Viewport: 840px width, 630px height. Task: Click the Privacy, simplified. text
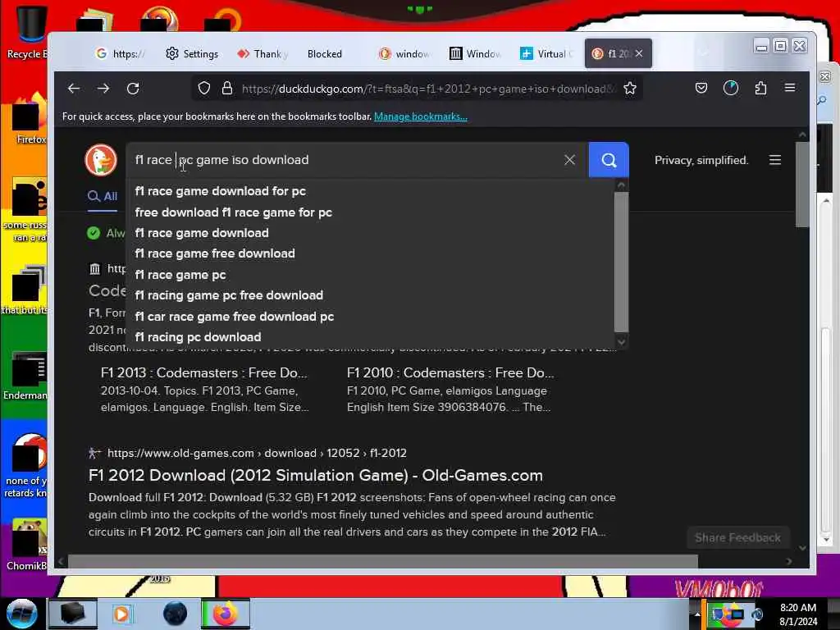click(x=701, y=160)
